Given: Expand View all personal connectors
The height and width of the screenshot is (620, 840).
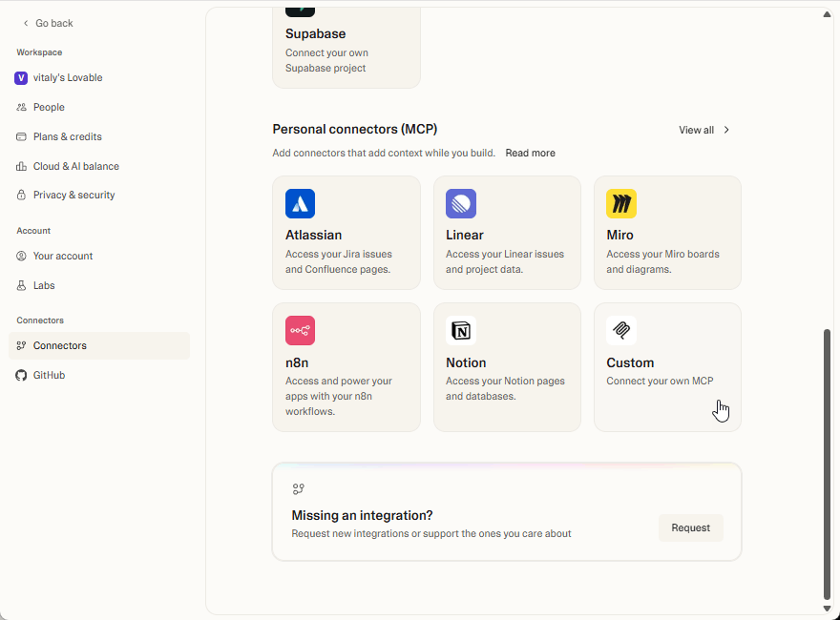Looking at the screenshot, I should (x=704, y=130).
